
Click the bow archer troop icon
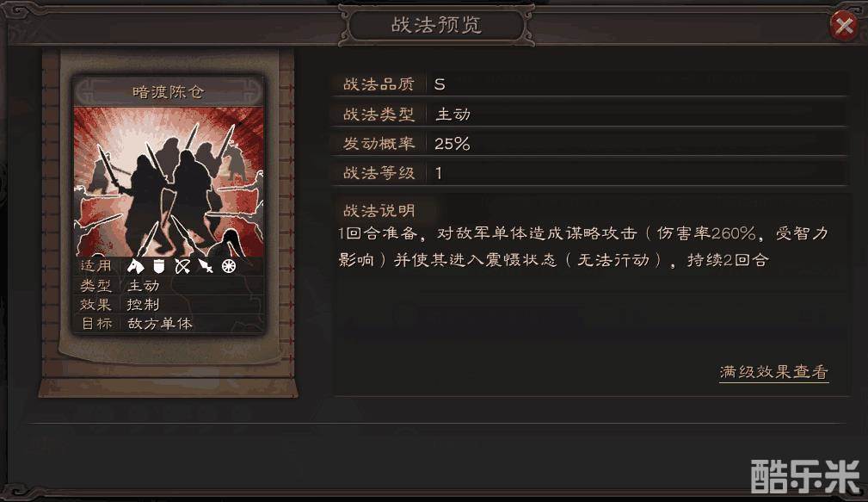(182, 267)
